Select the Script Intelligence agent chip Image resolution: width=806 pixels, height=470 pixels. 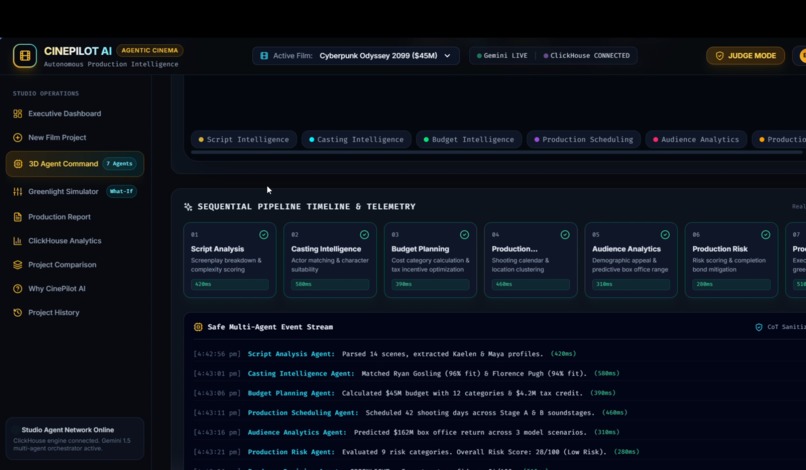click(244, 139)
